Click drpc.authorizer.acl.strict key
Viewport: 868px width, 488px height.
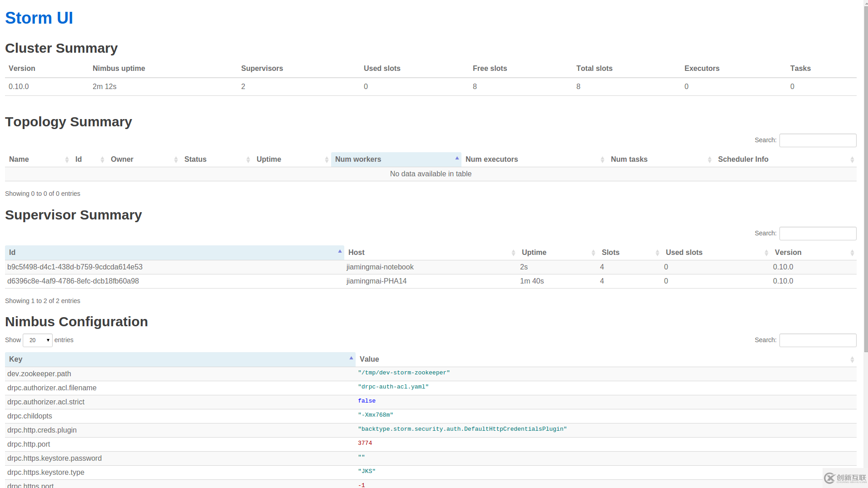point(46,402)
